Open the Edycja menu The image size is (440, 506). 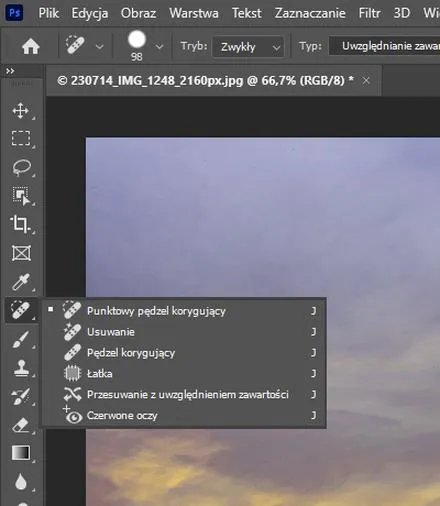pyautogui.click(x=90, y=14)
